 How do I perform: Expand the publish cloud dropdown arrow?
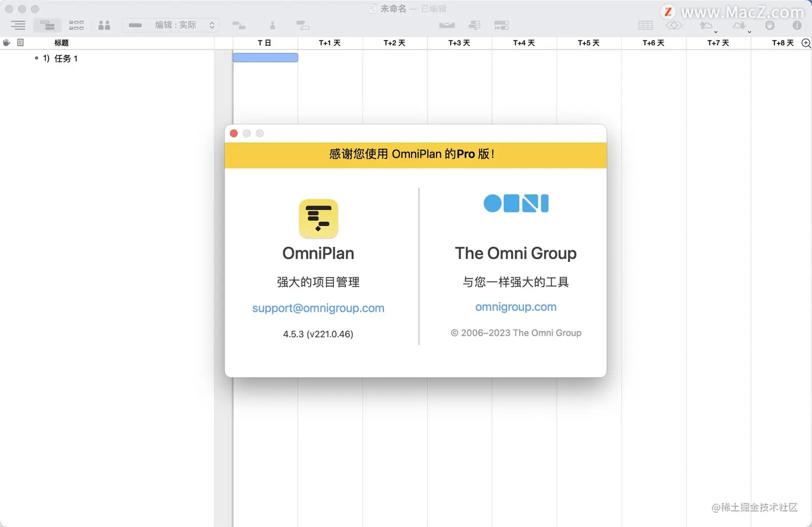(716, 32)
